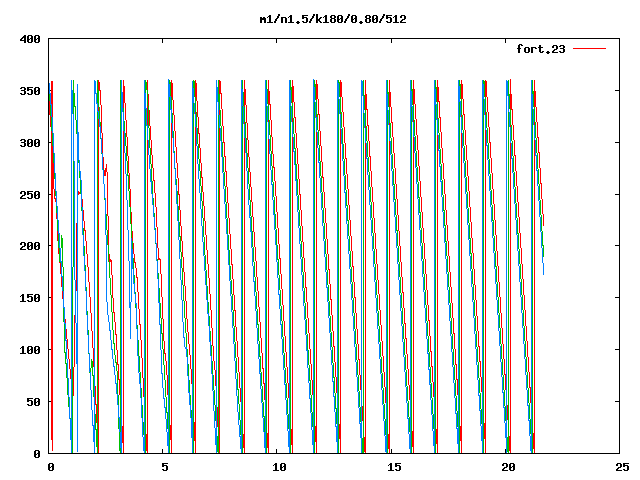The height and width of the screenshot is (480, 640).
Task: Click the x-axis label 15
Action: click(393, 467)
